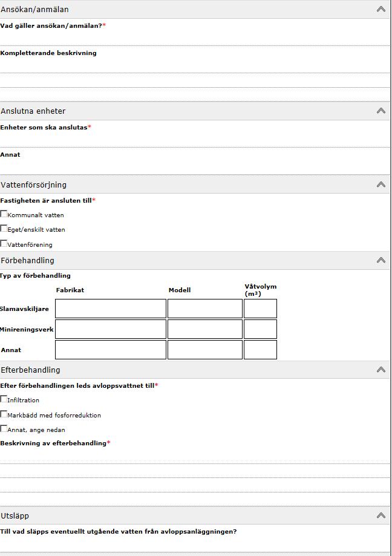This screenshot has height=556, width=392.
Task: Click the Beskrivning av efterbehandling label
Action: (53, 443)
